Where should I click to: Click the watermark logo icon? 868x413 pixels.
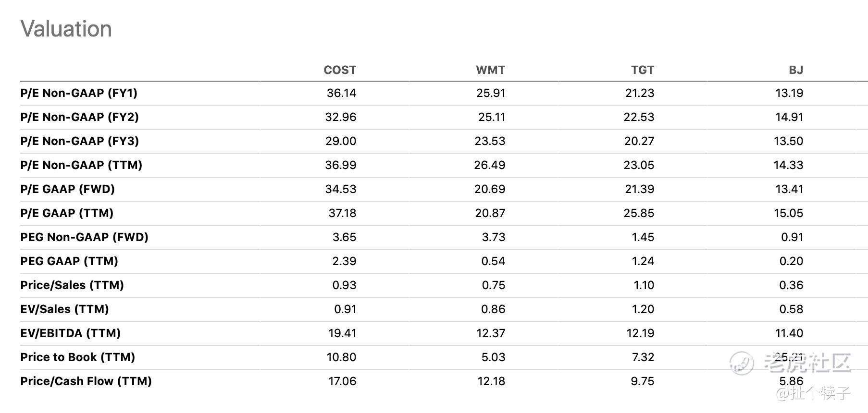pos(742,363)
